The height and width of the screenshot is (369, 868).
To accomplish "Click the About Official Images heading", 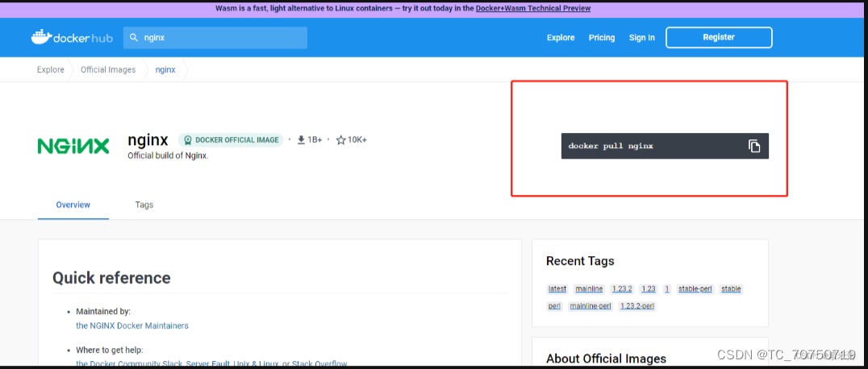I will coord(606,359).
